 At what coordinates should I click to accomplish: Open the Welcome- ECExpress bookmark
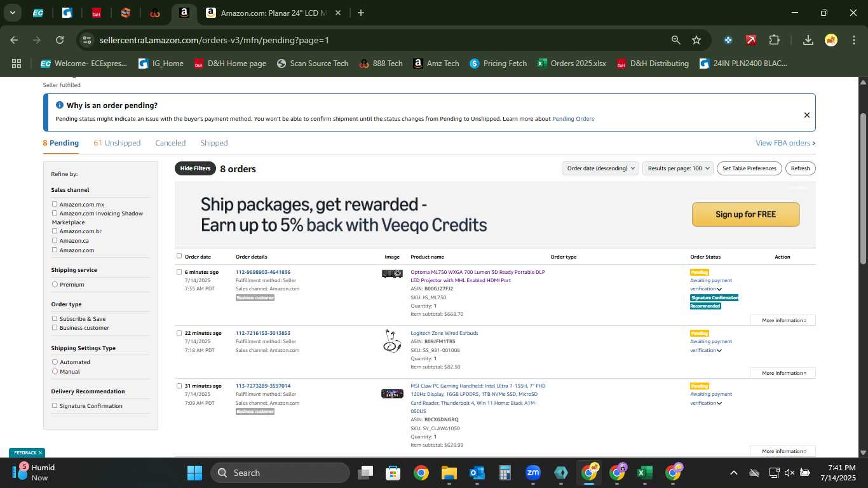coord(84,64)
